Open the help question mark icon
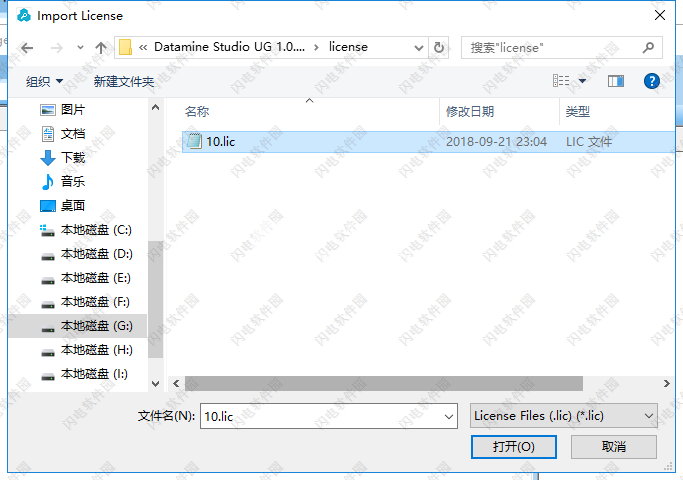Viewport: 683px width, 480px height. click(x=652, y=81)
